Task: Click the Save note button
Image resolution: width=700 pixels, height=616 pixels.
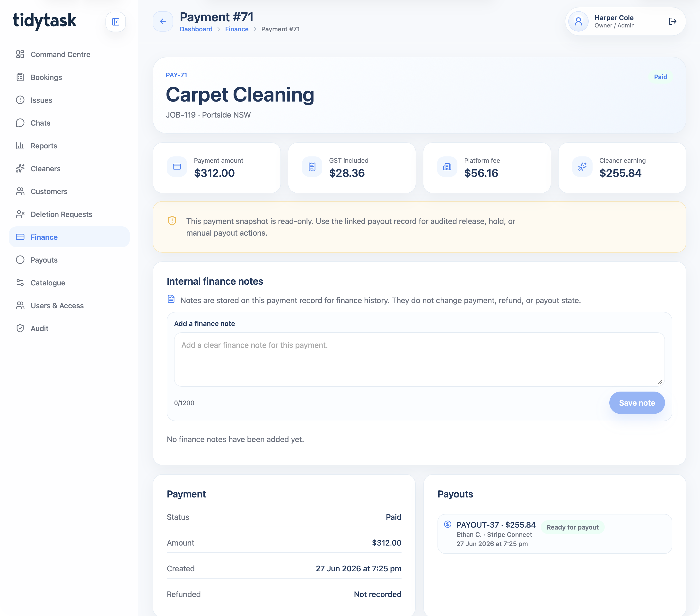Action: click(x=637, y=403)
